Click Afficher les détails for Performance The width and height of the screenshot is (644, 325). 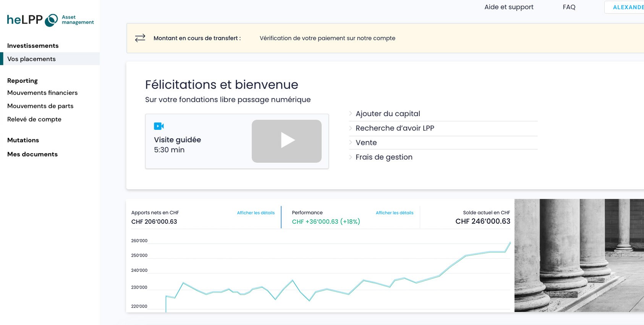click(x=394, y=213)
